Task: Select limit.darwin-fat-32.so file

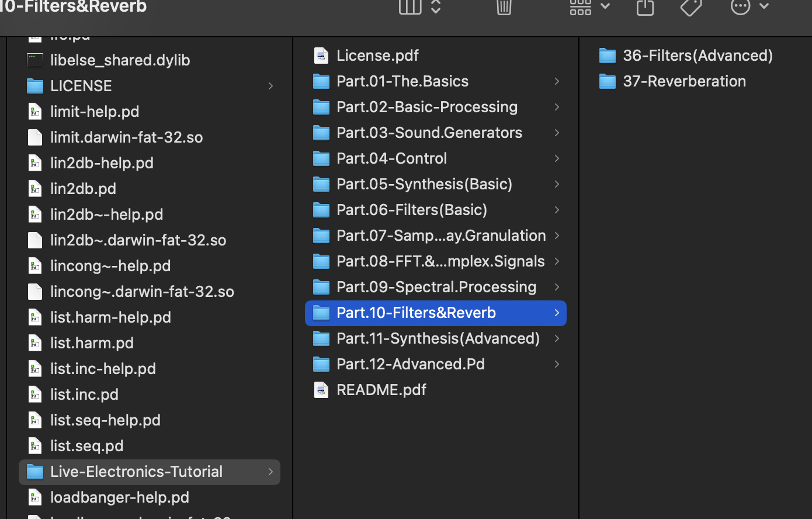Action: (126, 137)
